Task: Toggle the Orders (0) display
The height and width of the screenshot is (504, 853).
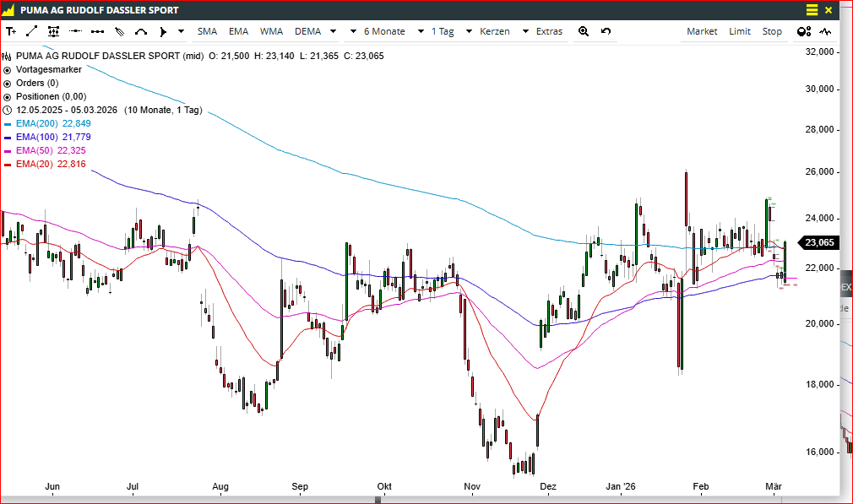Action: pos(8,83)
